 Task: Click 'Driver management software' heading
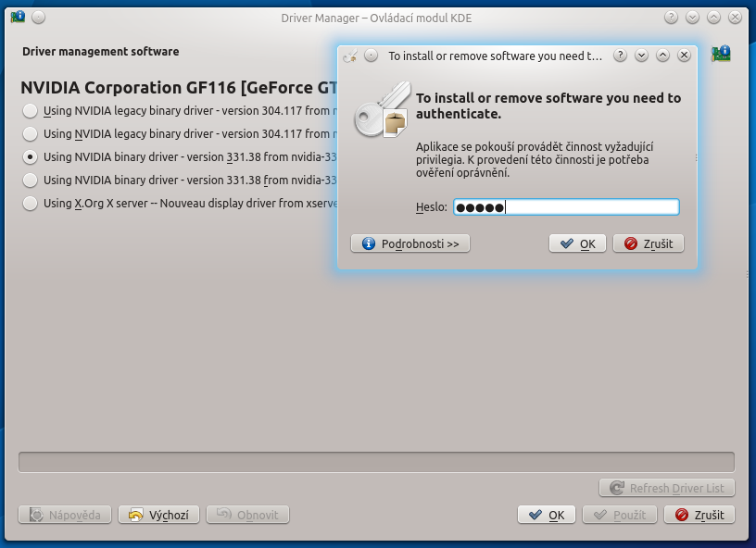pyautogui.click(x=101, y=52)
